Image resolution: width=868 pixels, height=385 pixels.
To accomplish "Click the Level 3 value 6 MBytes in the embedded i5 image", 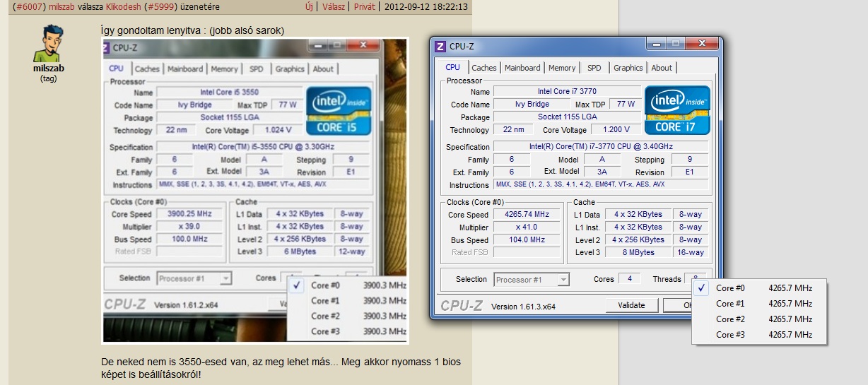I will pos(300,251).
